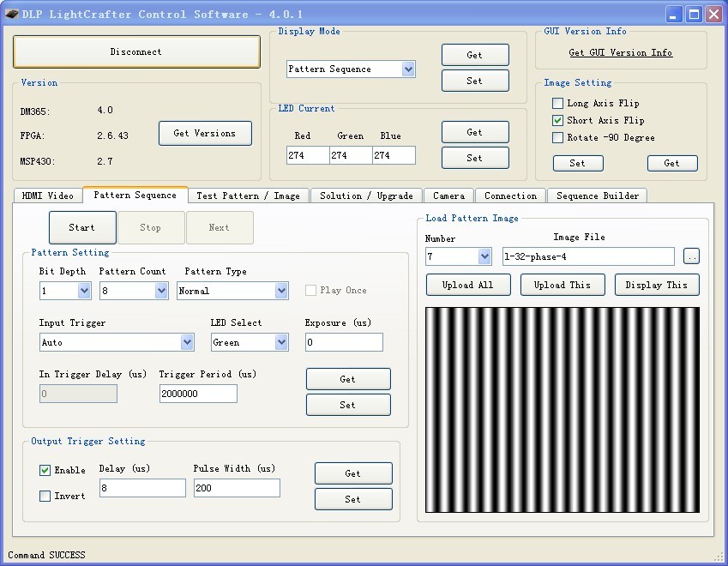Uncheck the Enable output trigger checkbox
This screenshot has height=566, width=728.
(x=45, y=470)
